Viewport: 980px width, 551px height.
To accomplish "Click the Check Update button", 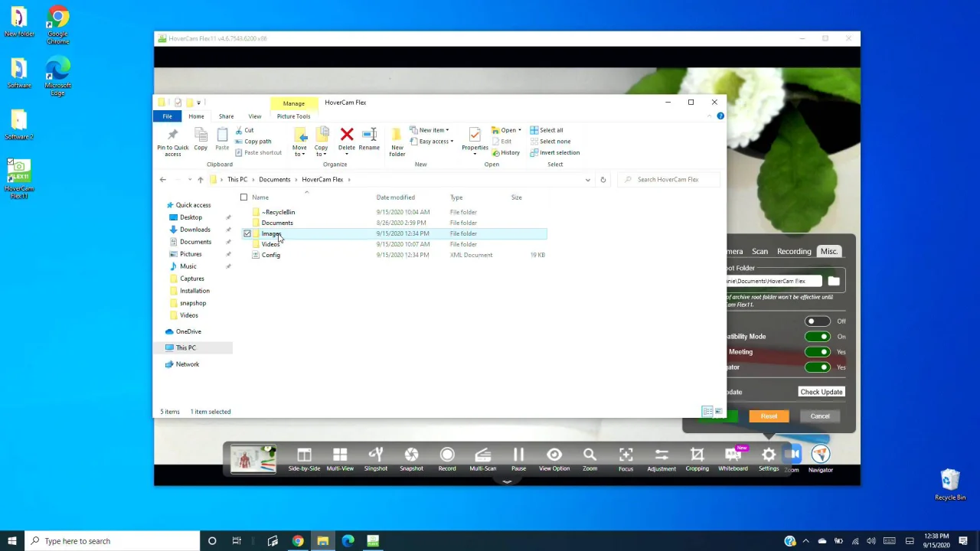I will pos(821,392).
